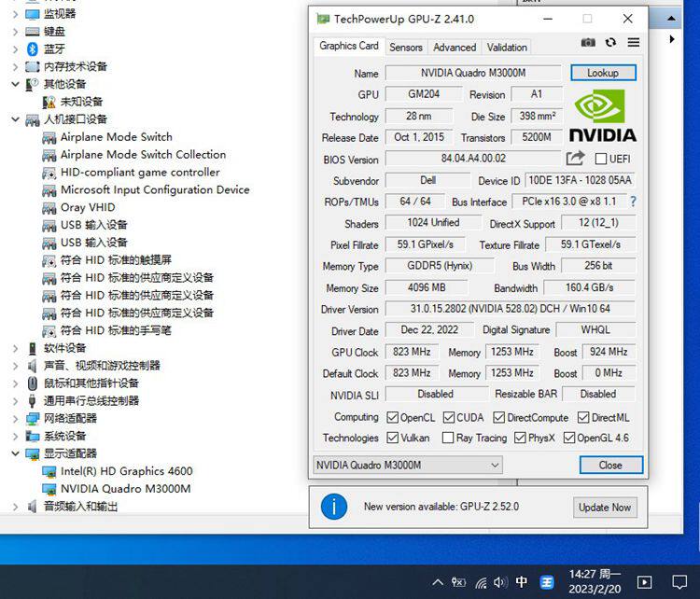Click the Update Now button
This screenshot has height=599, width=700.
605,508
